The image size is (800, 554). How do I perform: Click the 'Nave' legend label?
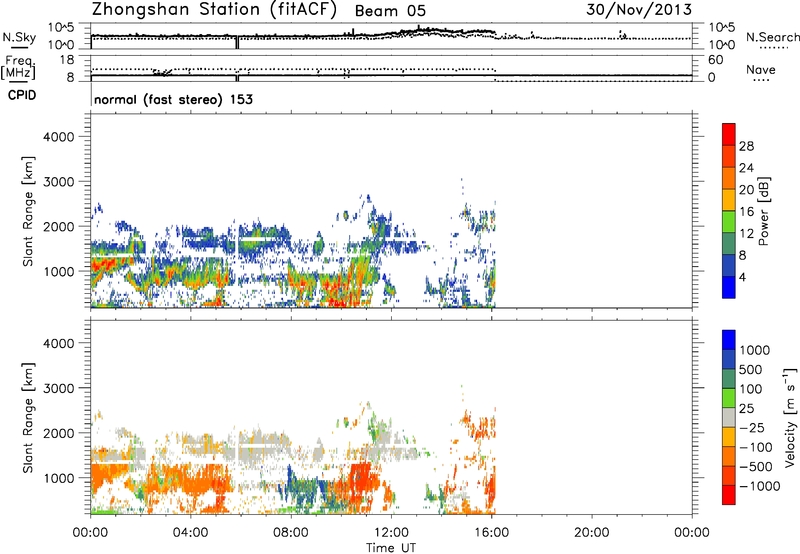[x=761, y=70]
